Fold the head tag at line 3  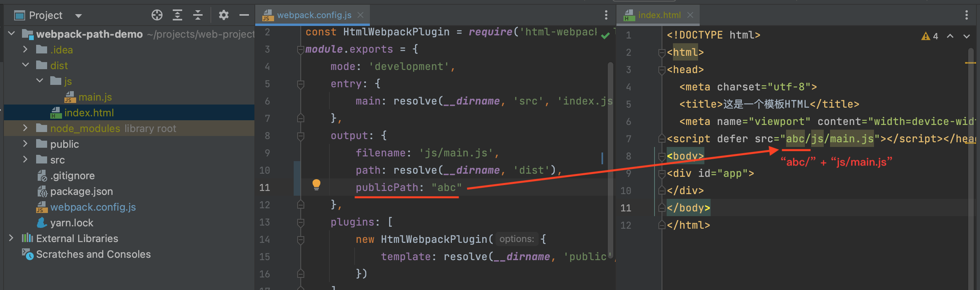(x=662, y=70)
